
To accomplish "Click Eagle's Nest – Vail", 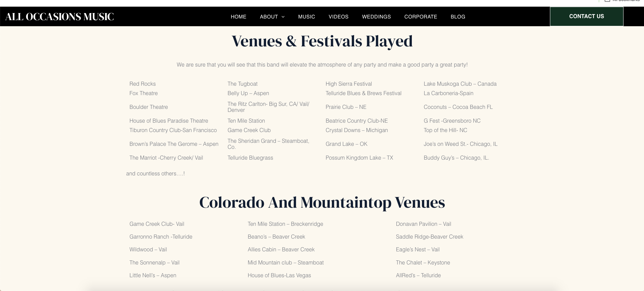I will pos(418,249).
